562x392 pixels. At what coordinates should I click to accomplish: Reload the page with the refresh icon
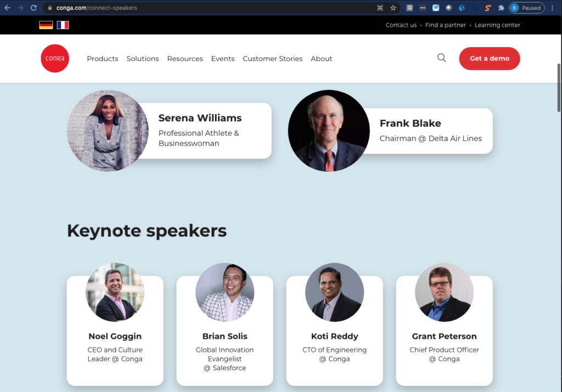coord(33,8)
